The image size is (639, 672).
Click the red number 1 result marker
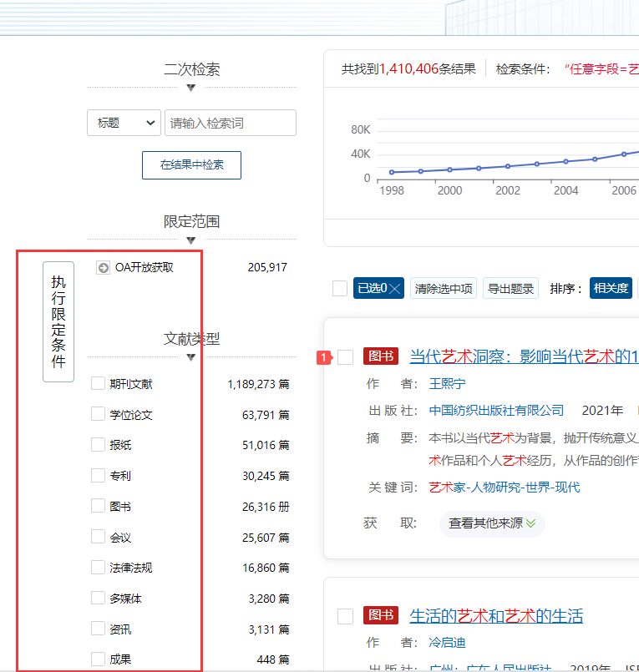pos(324,358)
